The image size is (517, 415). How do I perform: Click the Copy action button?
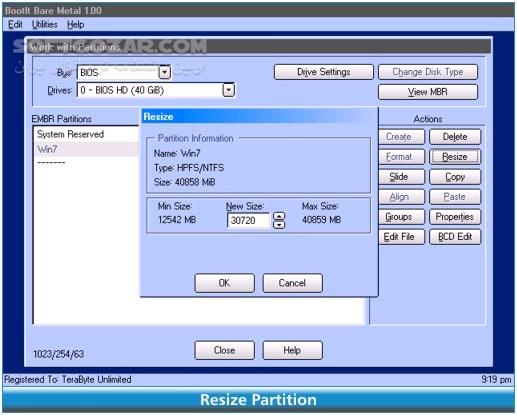(455, 177)
